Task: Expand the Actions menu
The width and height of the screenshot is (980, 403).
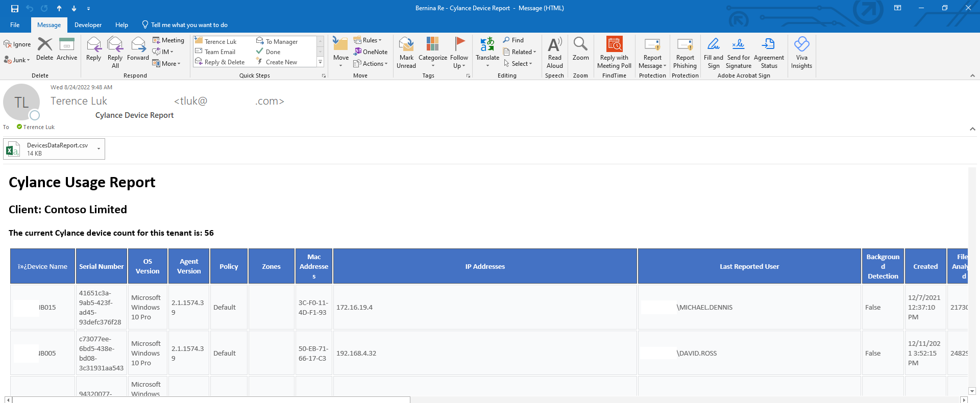Action: 371,64
